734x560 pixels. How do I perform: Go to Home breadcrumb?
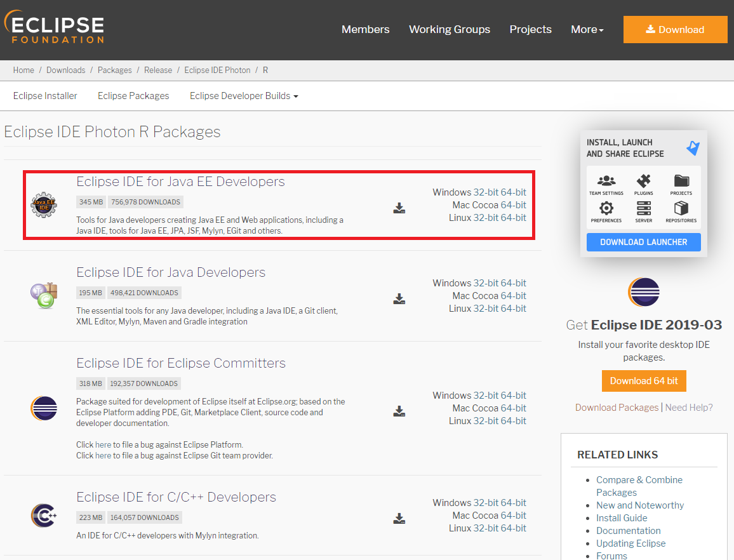[23, 70]
